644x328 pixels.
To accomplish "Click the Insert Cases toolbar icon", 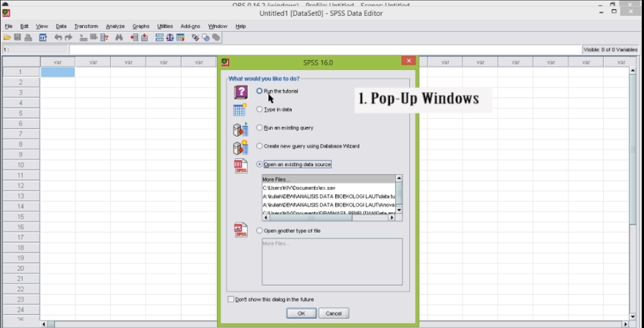I will 134,37.
